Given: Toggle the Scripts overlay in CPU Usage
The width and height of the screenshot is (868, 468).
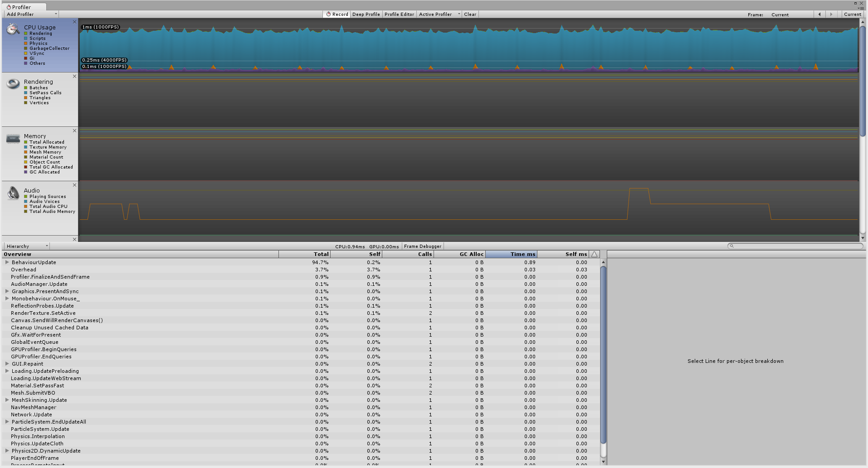Looking at the screenshot, I should pos(26,38).
